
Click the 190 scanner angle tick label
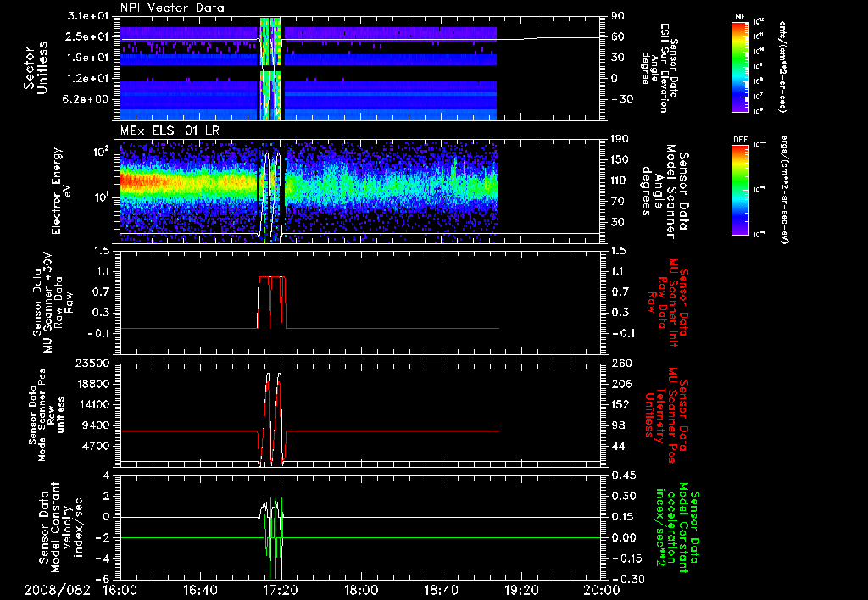point(620,139)
